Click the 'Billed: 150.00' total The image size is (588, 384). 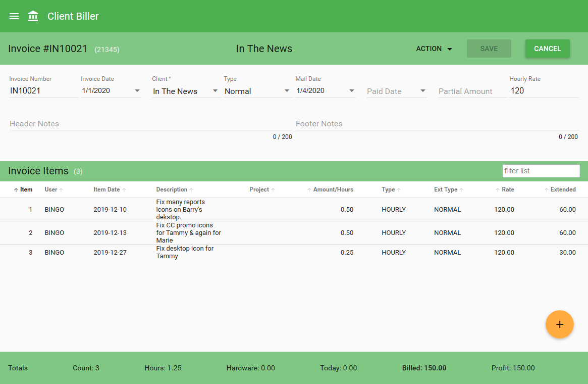point(424,368)
